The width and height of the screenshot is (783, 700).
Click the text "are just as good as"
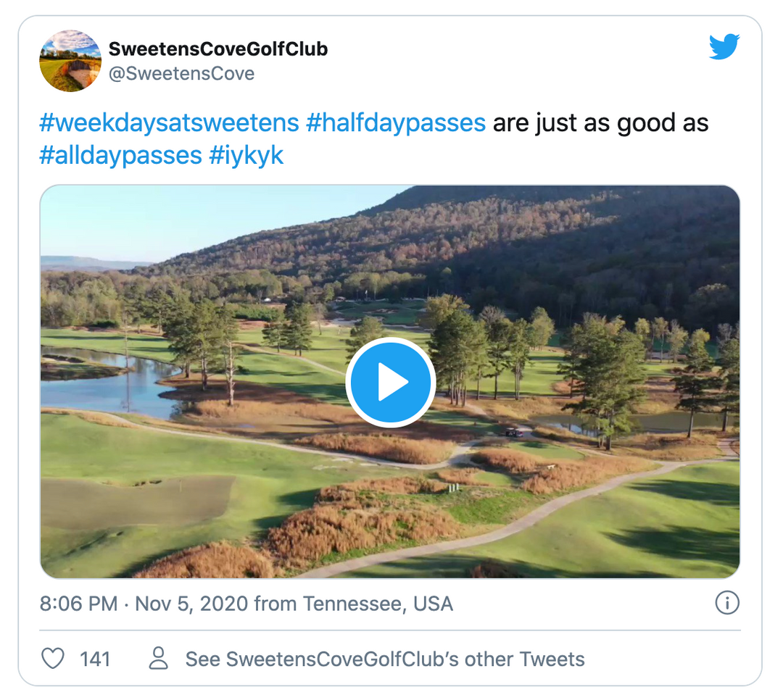point(600,122)
